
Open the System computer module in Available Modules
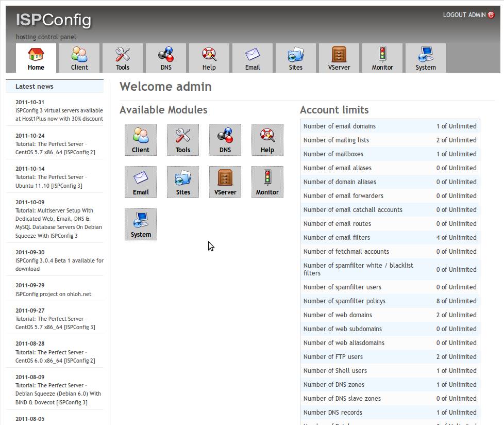click(141, 224)
